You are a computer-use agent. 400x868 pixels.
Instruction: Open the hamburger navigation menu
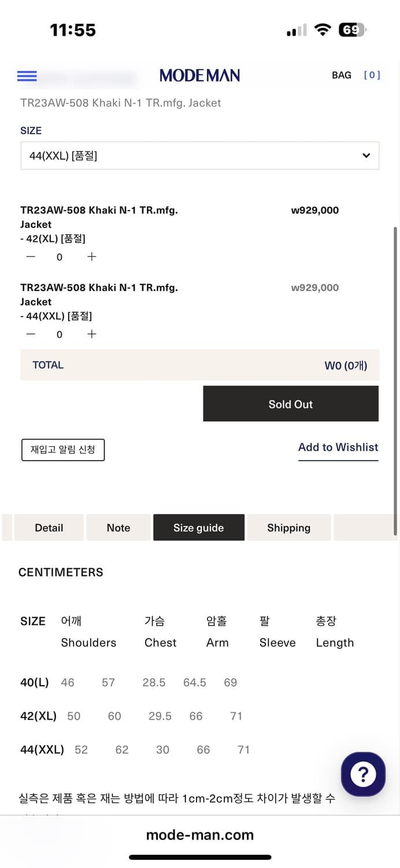[27, 76]
